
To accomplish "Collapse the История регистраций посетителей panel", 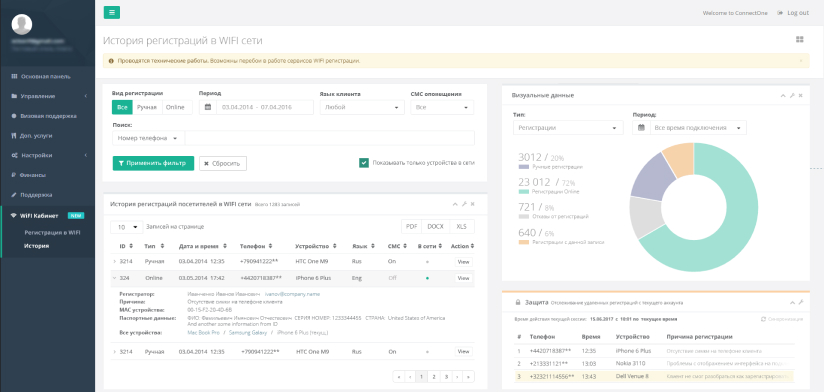I will coord(455,204).
